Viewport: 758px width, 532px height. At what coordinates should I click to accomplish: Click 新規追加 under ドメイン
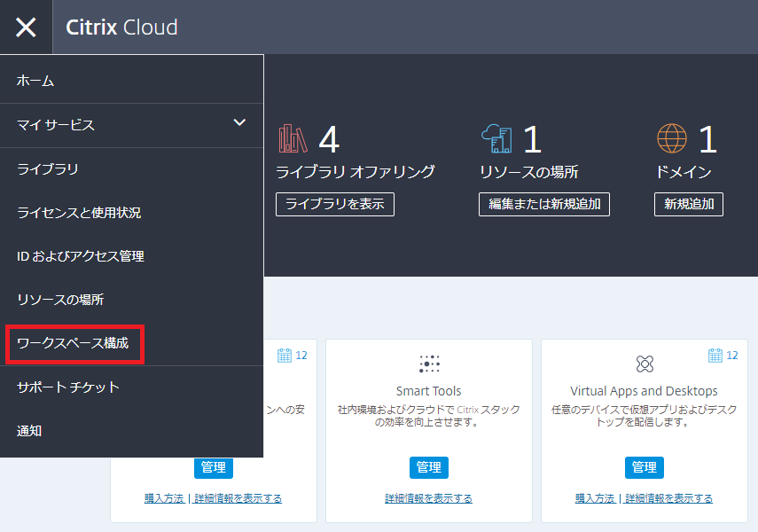coord(688,204)
